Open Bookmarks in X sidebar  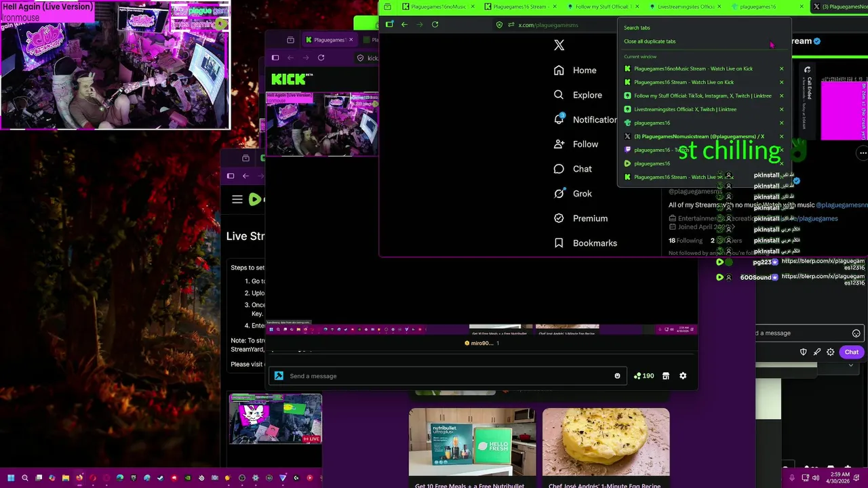[x=585, y=243]
